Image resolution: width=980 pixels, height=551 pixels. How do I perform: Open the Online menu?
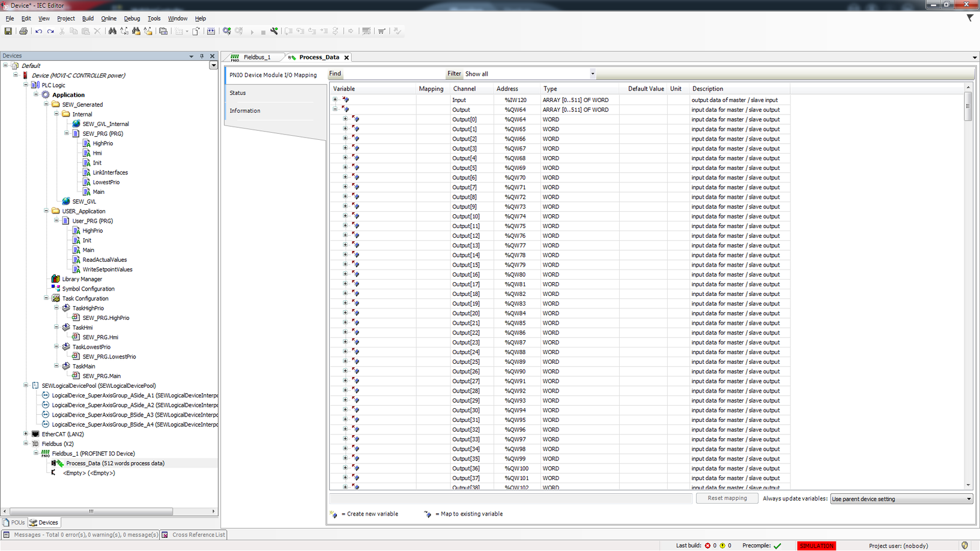tap(109, 19)
